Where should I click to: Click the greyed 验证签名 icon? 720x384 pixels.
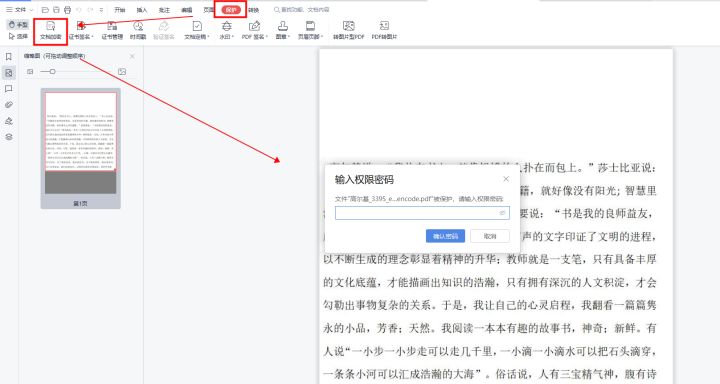(163, 30)
